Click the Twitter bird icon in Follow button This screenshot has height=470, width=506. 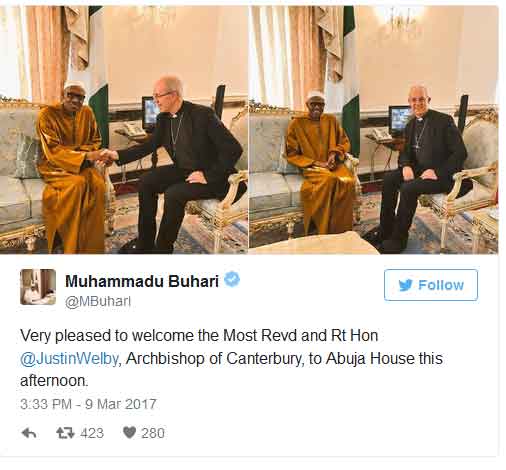[x=406, y=285]
